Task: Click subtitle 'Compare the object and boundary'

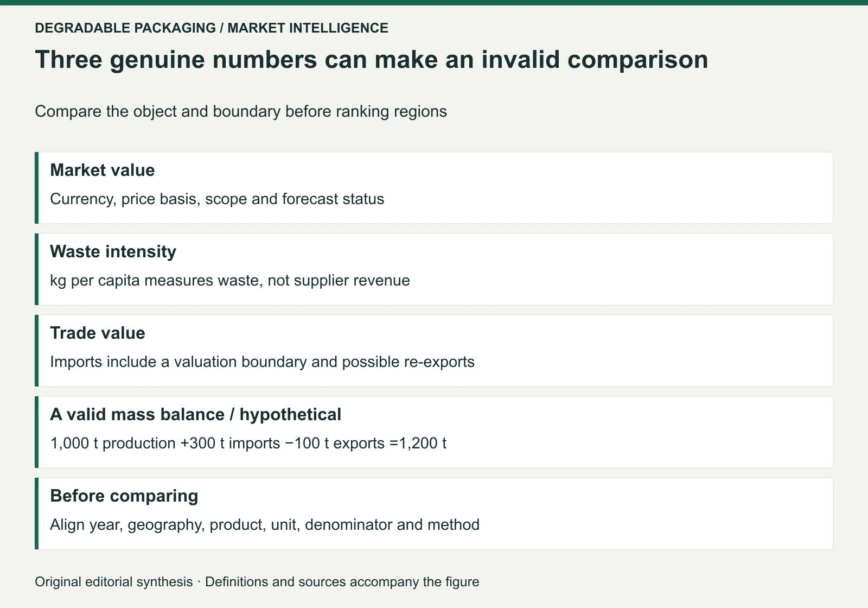Action: [241, 112]
